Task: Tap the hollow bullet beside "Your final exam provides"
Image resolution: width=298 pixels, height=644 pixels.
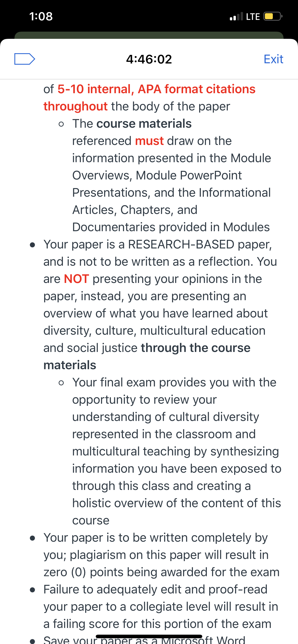Action: pyautogui.click(x=61, y=383)
